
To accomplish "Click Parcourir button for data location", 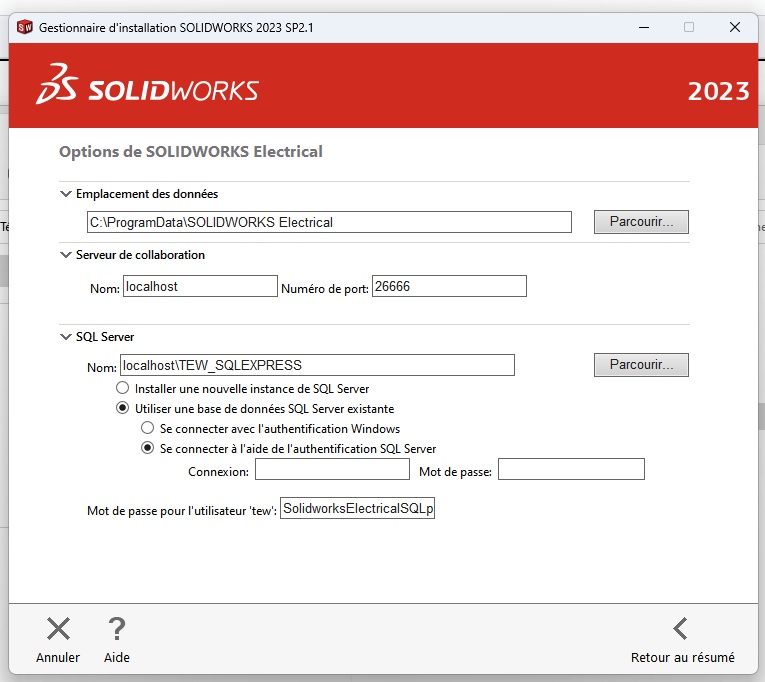I will pyautogui.click(x=641, y=222).
